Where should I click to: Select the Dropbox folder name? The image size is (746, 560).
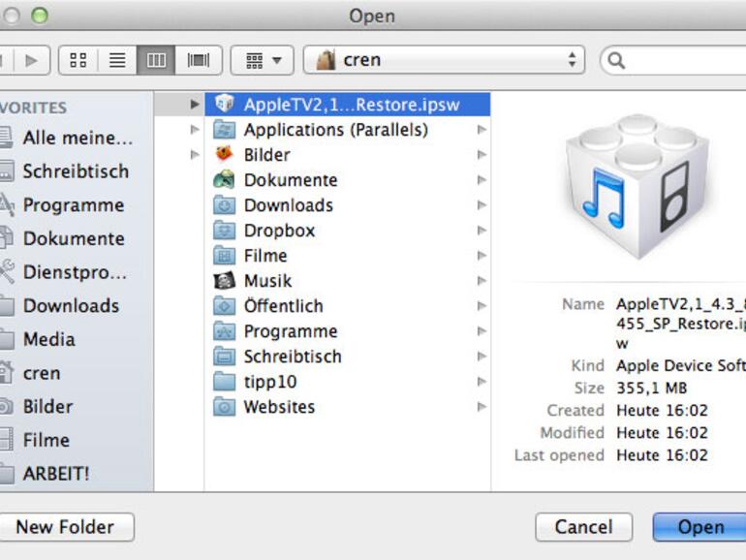[279, 231]
